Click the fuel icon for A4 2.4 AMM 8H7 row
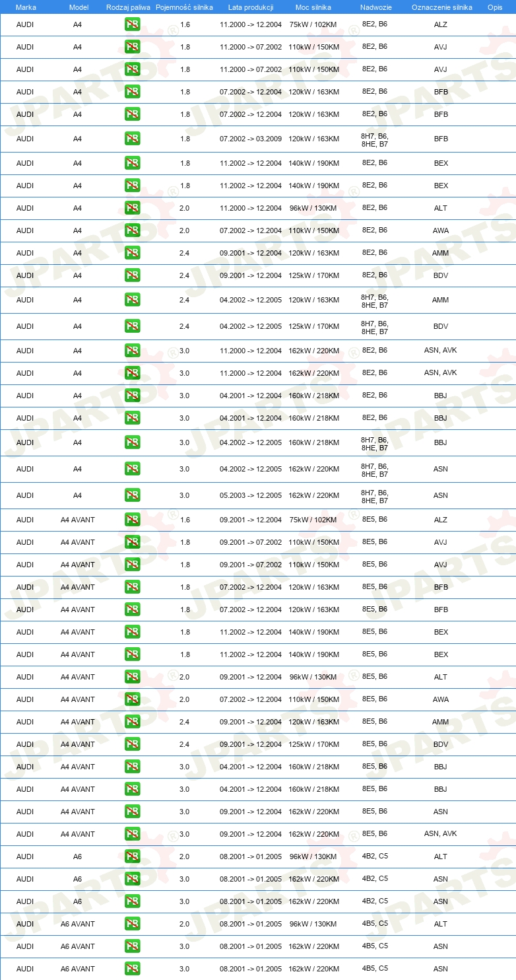 coord(132,300)
